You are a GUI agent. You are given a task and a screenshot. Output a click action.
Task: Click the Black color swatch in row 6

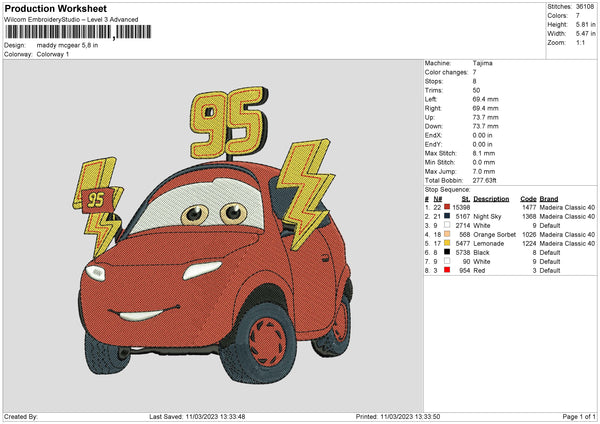(447, 252)
